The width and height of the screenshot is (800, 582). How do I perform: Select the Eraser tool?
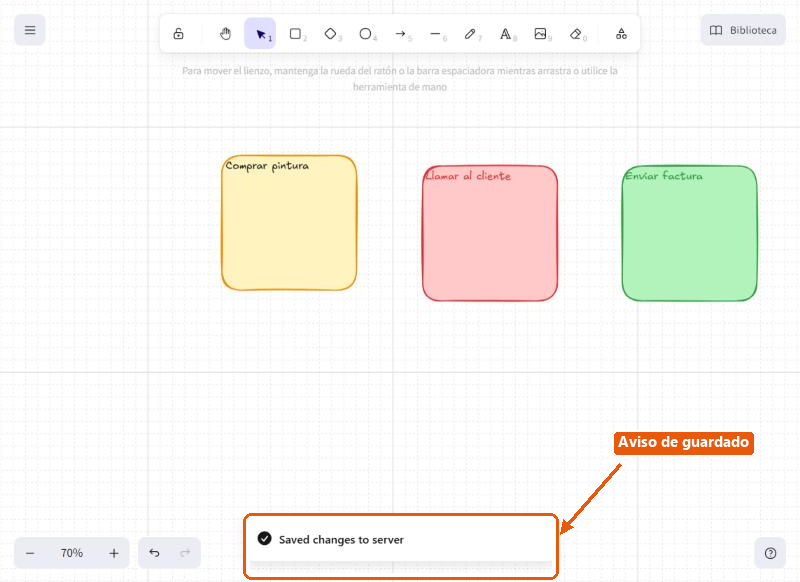coord(576,34)
